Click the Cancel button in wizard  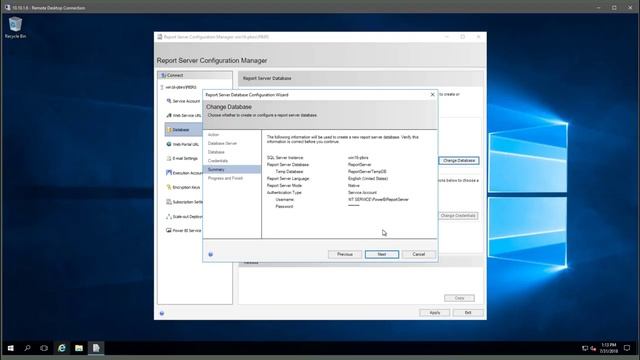(x=419, y=254)
